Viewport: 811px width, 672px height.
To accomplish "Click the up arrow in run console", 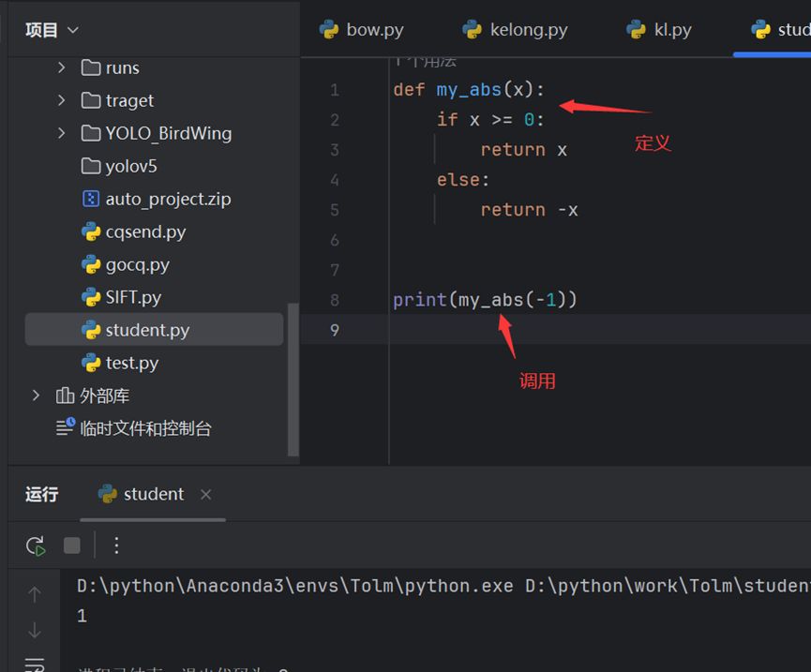I will coord(35,593).
